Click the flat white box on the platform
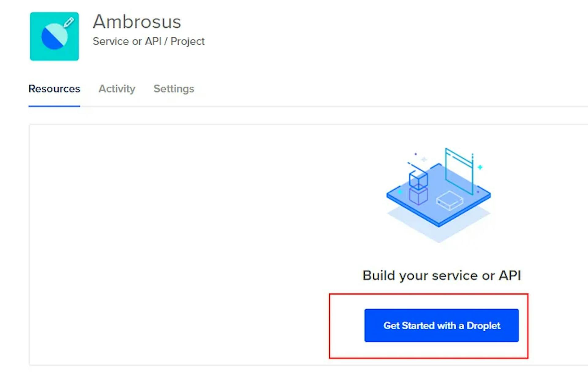 450,200
